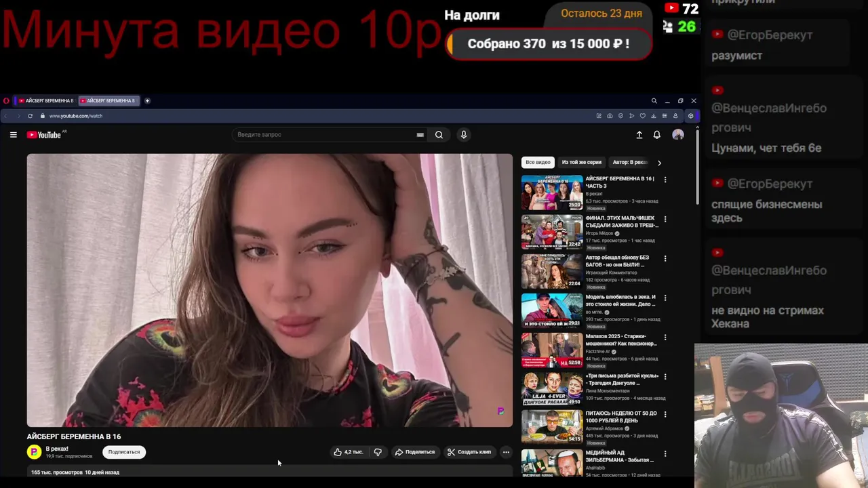Click the main video player

[270, 290]
